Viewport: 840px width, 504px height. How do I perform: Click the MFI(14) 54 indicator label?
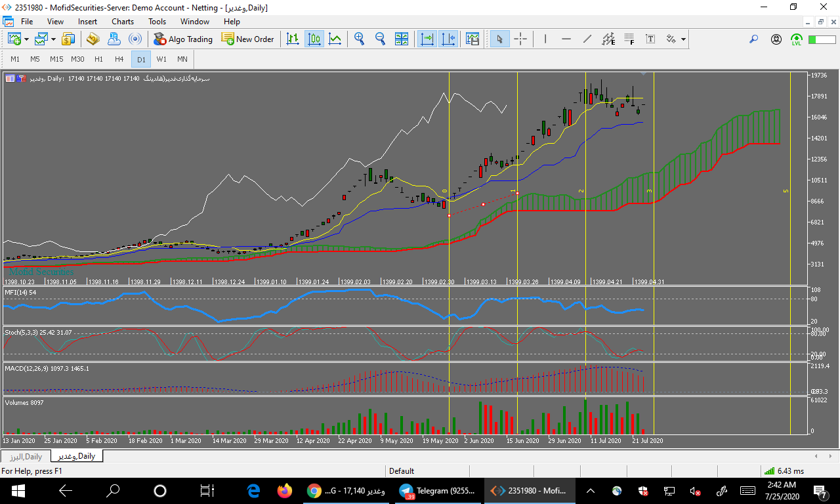20,292
